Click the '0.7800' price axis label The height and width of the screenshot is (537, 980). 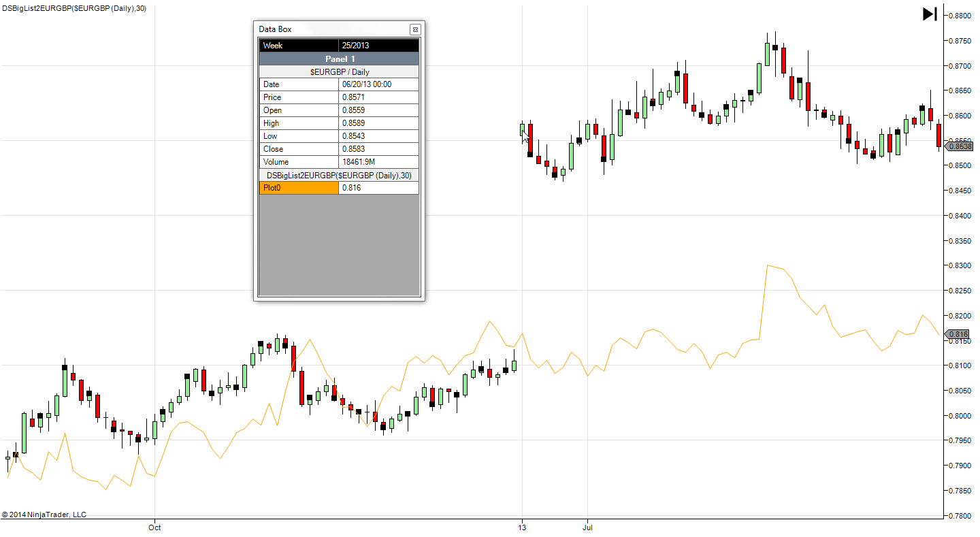coord(959,516)
